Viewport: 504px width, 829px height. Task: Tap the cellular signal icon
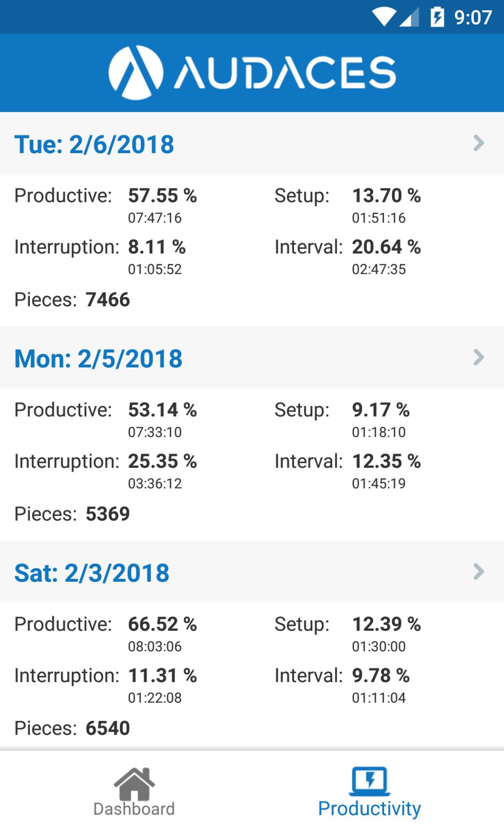[409, 17]
